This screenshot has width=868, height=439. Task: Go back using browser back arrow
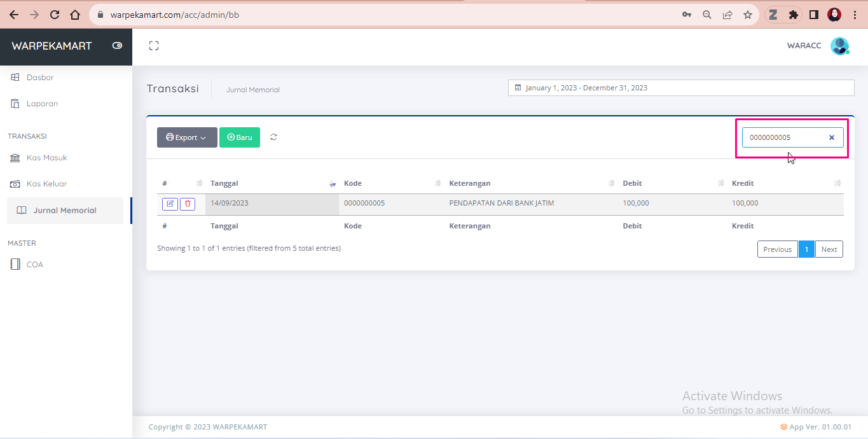pyautogui.click(x=14, y=15)
